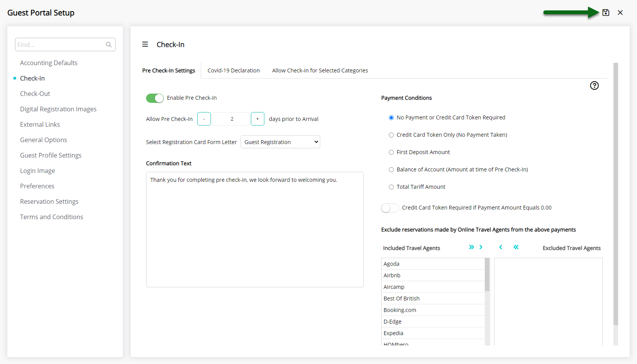
Task: Select Agoda in Included Travel Agents
Action: (x=433, y=264)
